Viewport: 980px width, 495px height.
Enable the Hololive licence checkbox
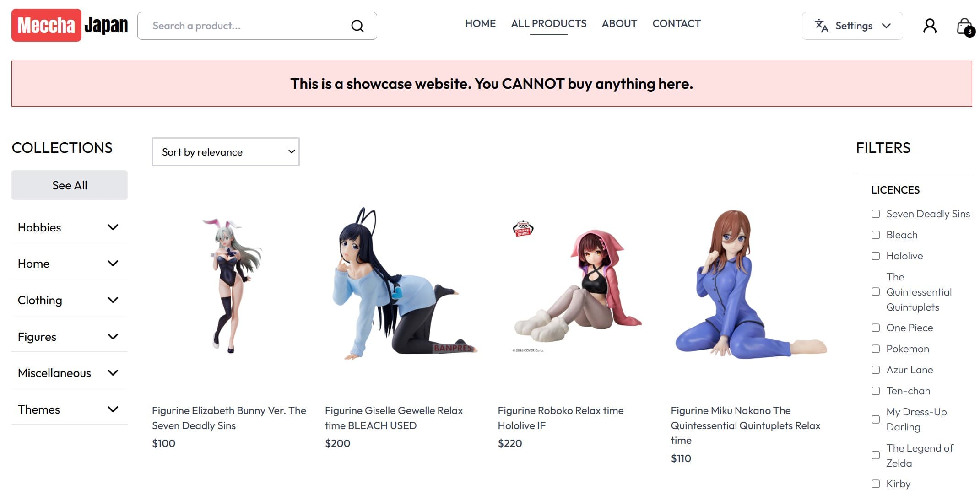tap(875, 256)
